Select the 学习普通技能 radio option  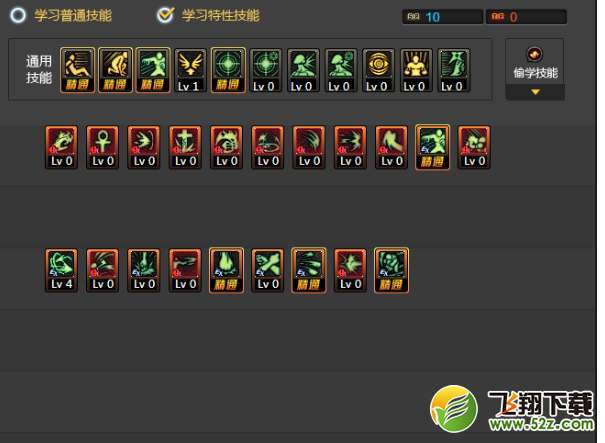[x=18, y=15]
